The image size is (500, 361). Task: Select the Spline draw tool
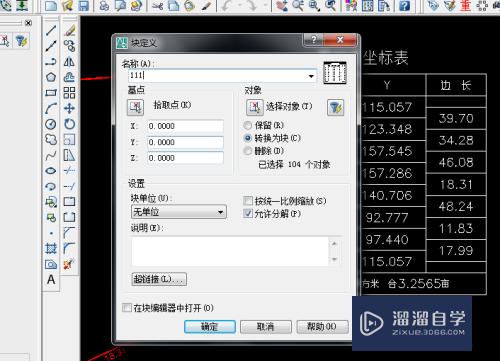(x=51, y=155)
